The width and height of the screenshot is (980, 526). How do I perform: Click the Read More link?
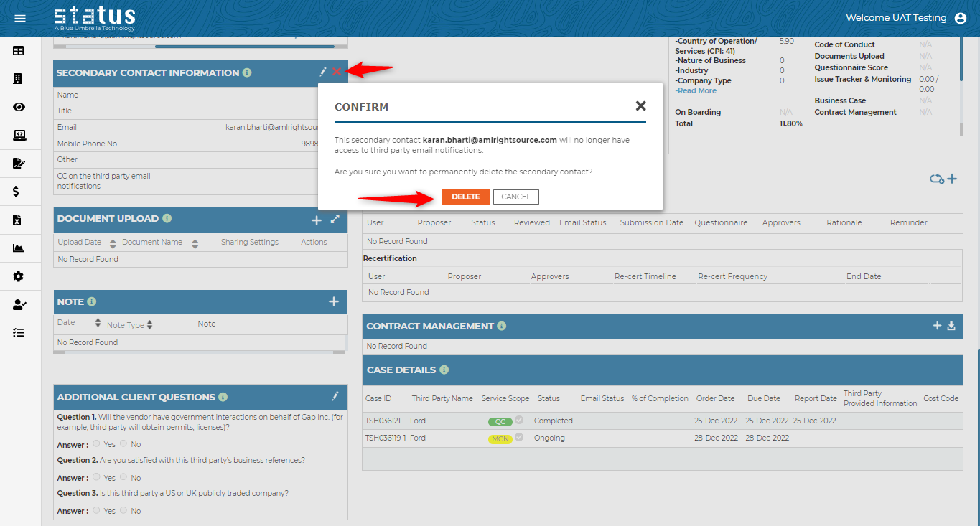point(696,90)
